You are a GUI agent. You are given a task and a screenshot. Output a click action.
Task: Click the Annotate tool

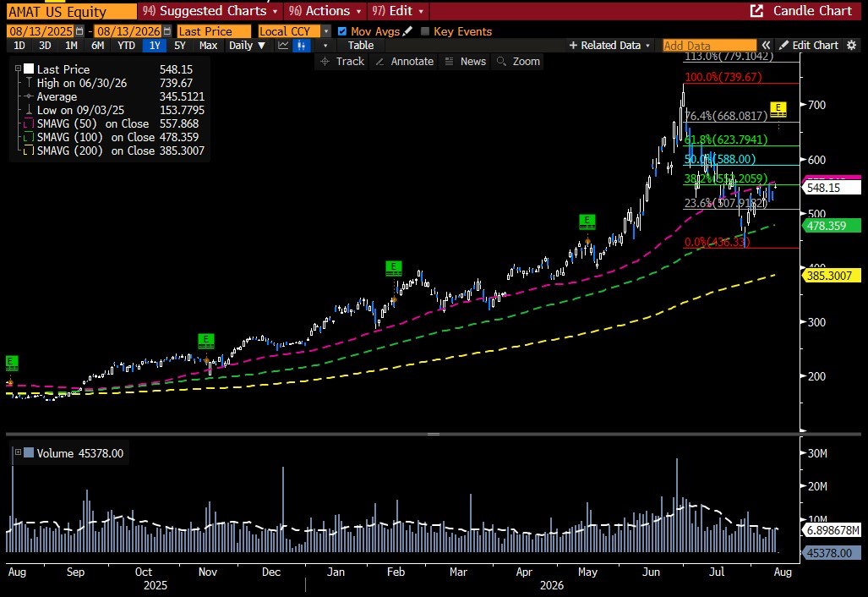pos(405,62)
